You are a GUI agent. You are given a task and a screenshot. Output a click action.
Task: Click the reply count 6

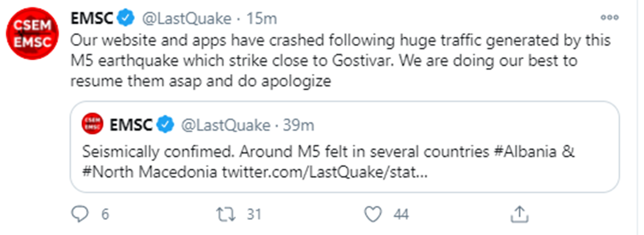(x=105, y=214)
